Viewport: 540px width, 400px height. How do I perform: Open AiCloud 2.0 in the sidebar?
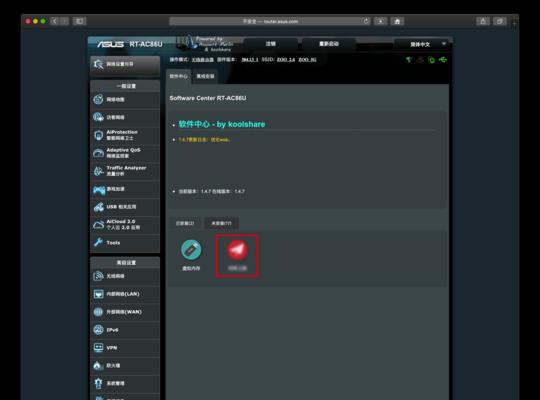point(125,225)
